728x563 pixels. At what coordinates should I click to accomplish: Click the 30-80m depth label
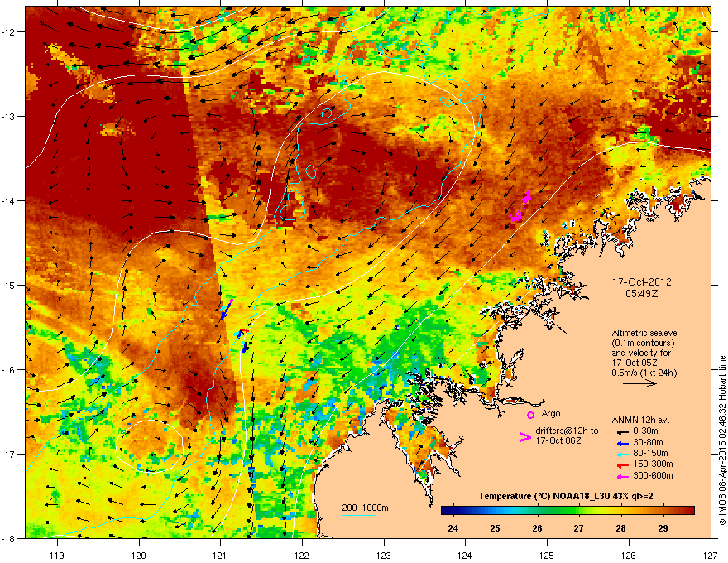[648, 443]
